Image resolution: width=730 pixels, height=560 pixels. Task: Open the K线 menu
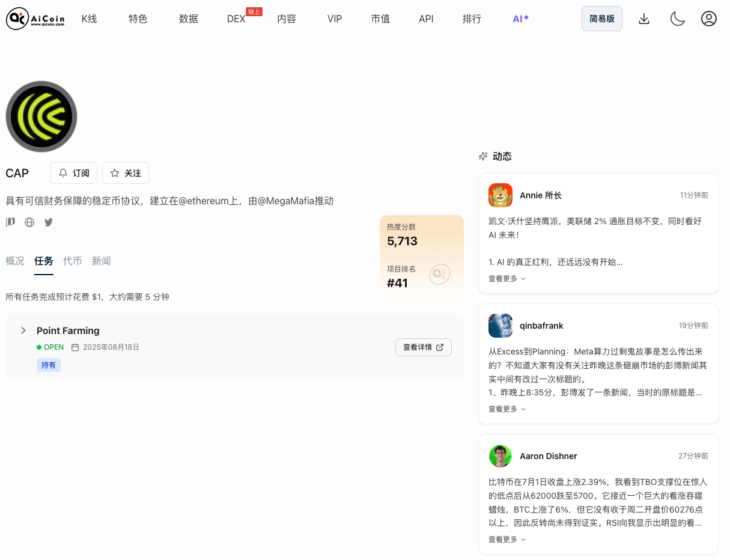[x=89, y=19]
